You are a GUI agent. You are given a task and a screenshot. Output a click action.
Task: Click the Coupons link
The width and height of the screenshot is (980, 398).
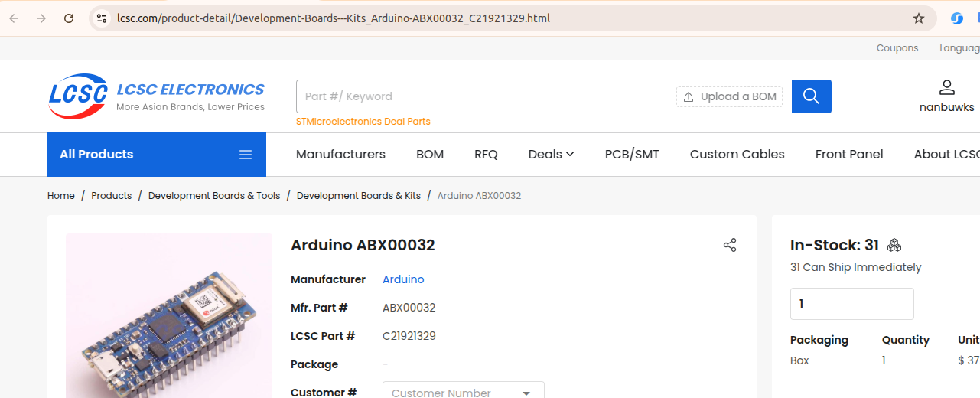tap(897, 48)
